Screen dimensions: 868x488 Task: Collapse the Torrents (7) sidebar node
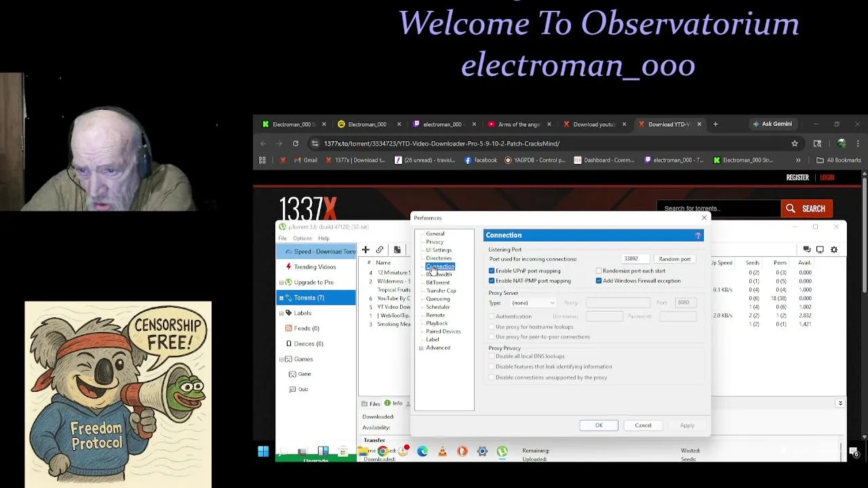click(281, 298)
